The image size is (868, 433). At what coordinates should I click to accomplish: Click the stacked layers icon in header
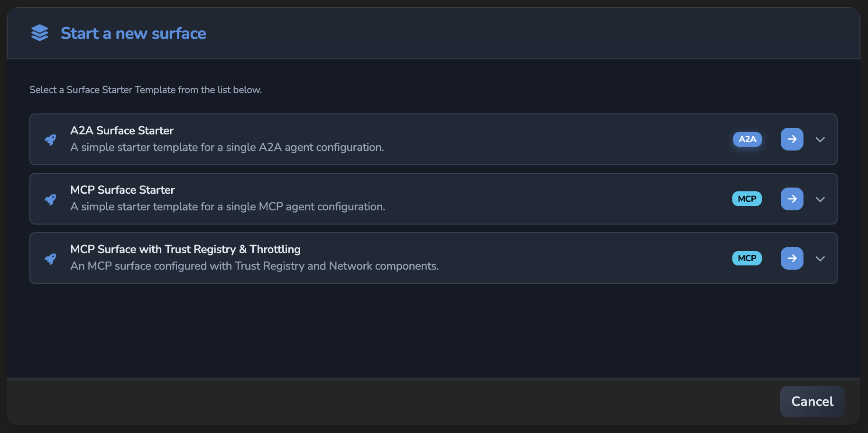40,33
